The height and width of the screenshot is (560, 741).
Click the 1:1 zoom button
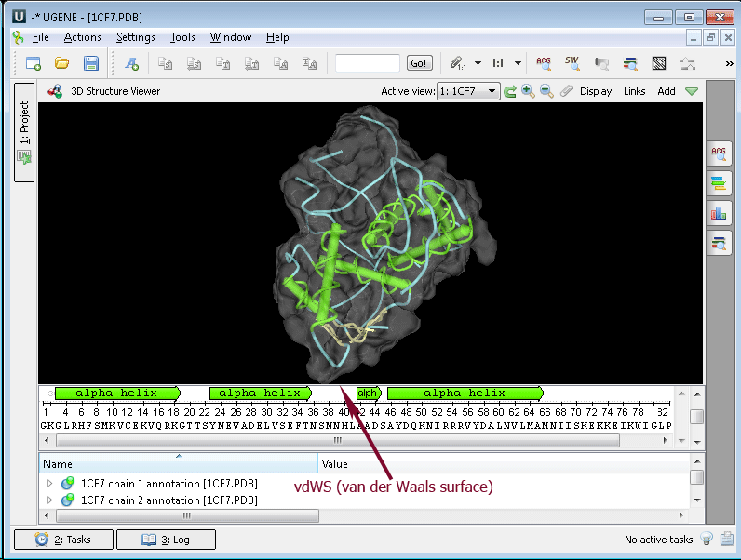coord(497,63)
